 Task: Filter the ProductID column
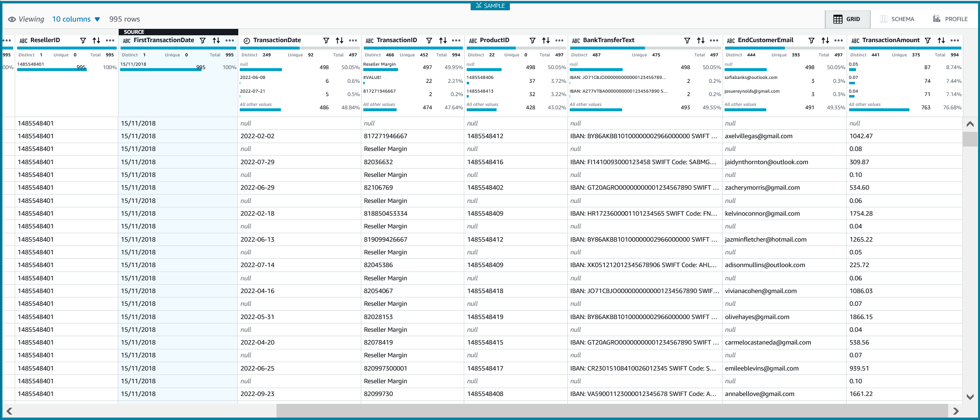click(532, 41)
